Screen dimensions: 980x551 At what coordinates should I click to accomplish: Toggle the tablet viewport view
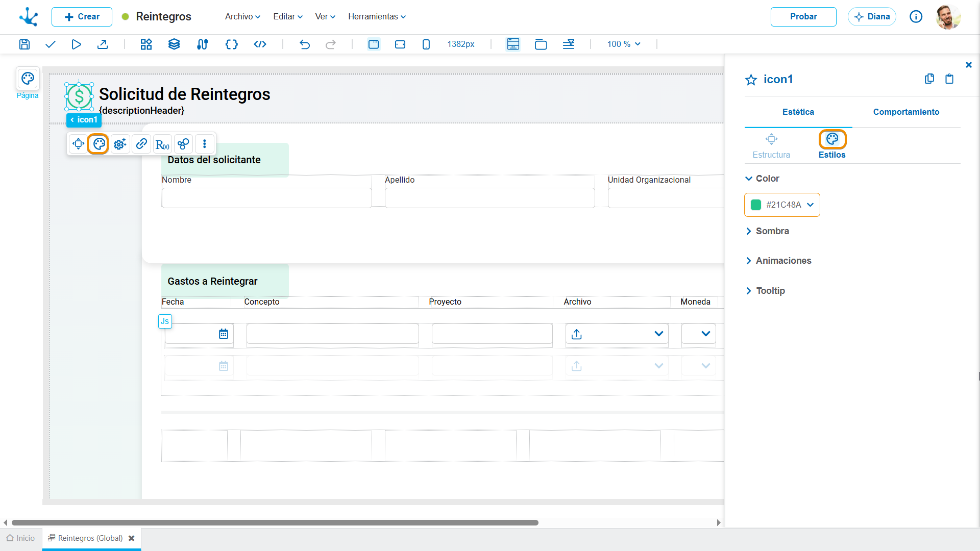(400, 44)
